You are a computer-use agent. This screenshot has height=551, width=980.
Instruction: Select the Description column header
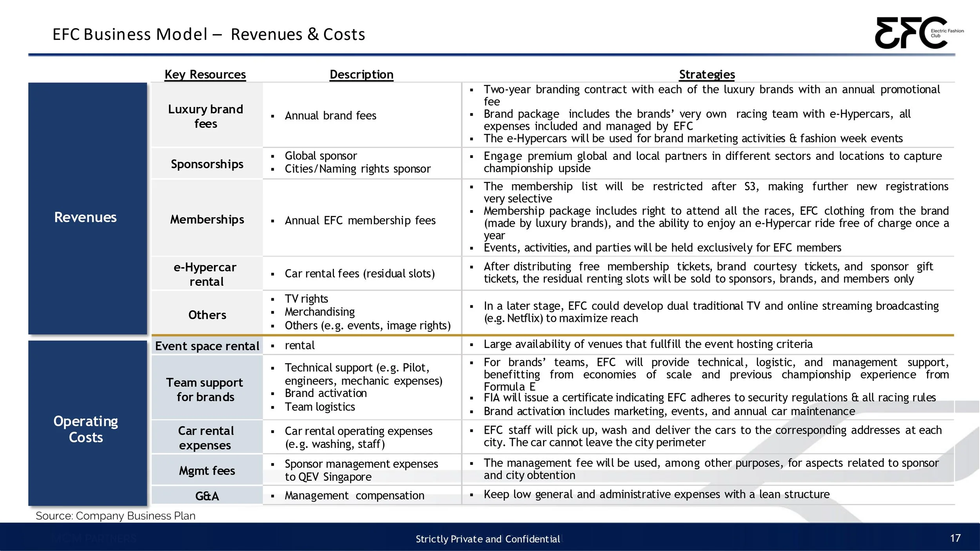(361, 74)
